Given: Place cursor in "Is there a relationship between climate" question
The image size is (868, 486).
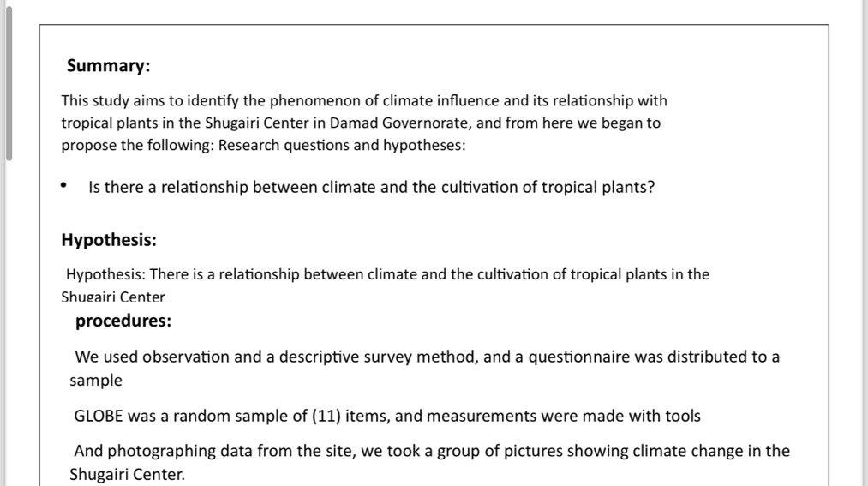Looking at the screenshot, I should pyautogui.click(x=371, y=187).
